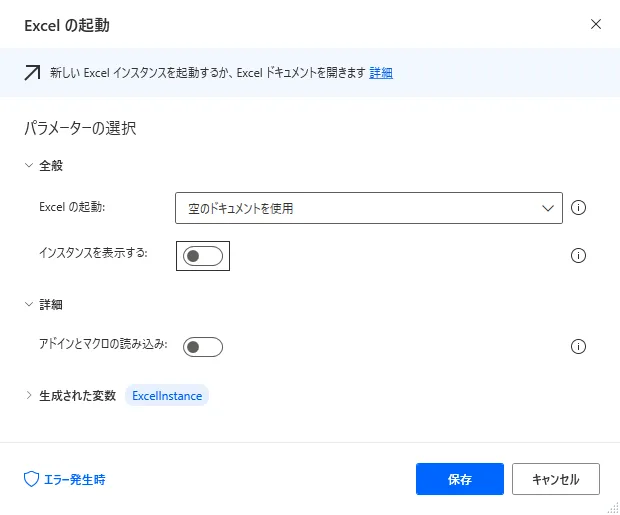This screenshot has width=620, height=515.
Task: Enable the インスタンスを表示する toggle
Action: coord(204,256)
